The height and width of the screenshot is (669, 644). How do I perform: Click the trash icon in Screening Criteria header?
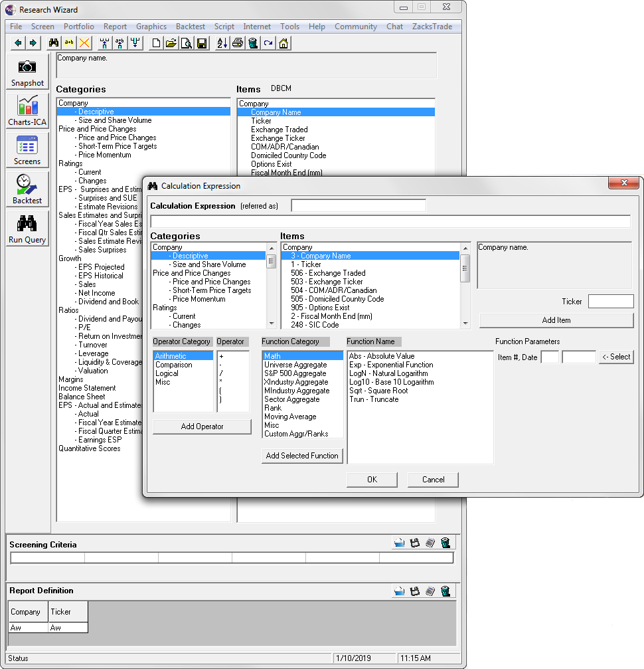point(445,543)
